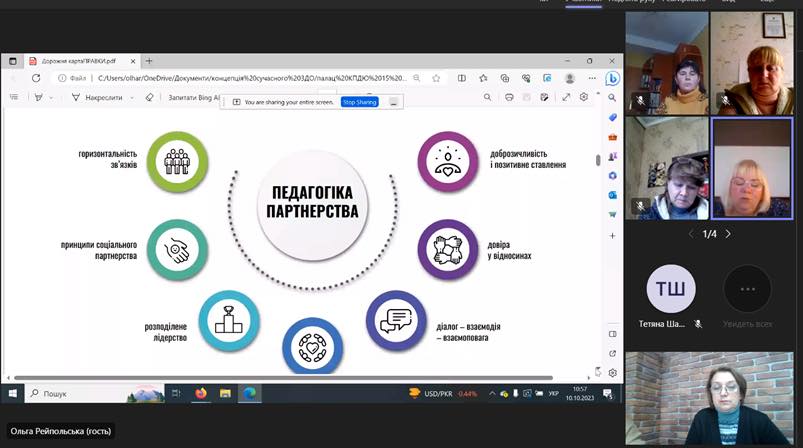803x448 pixels.
Task: Zoom icon in the address bar
Action: point(417,78)
